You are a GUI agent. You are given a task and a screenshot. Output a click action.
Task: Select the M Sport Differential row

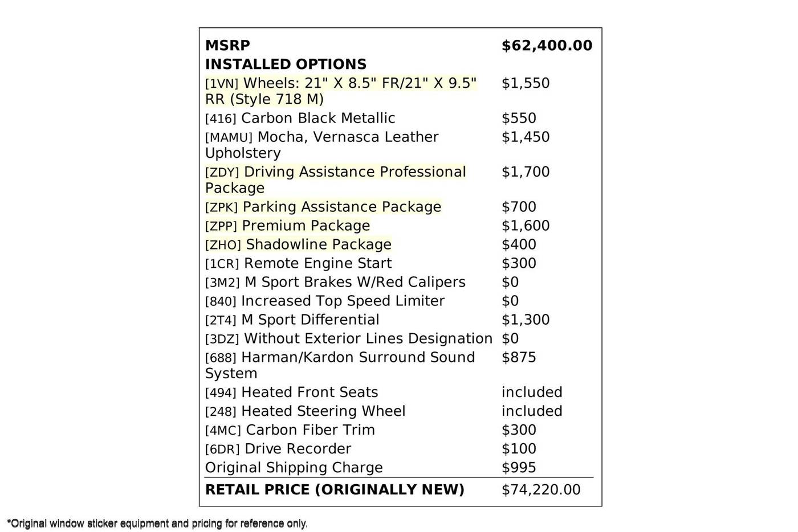click(292, 320)
